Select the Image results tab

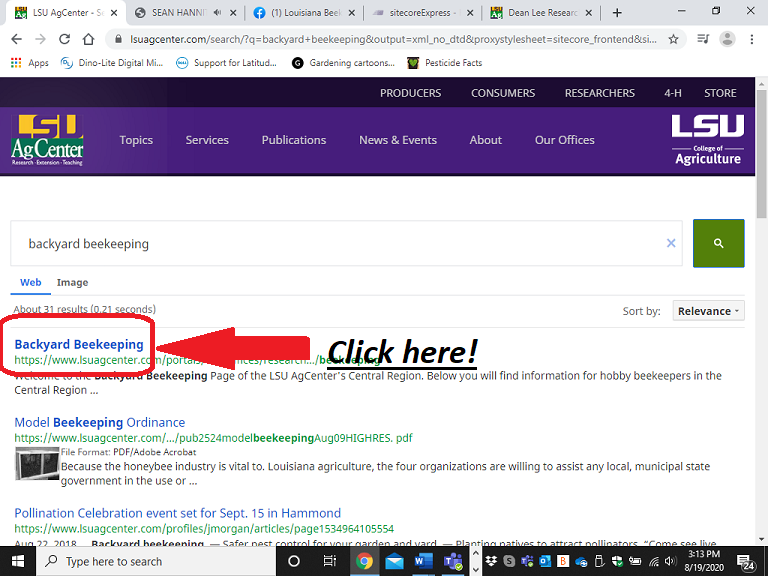click(x=72, y=282)
